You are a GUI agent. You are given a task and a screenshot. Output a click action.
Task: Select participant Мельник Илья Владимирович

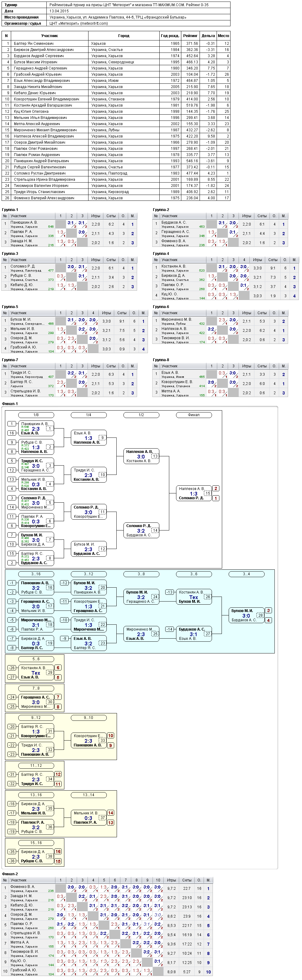40,117
